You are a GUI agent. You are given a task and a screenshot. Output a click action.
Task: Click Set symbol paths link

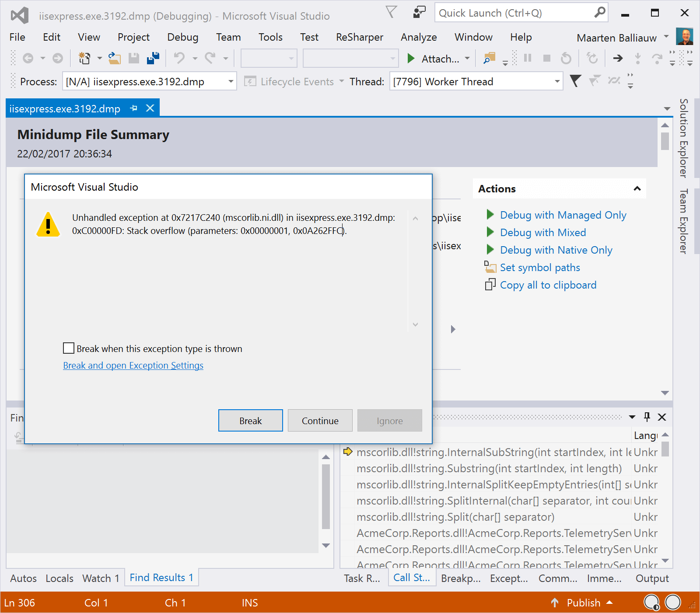pos(540,267)
